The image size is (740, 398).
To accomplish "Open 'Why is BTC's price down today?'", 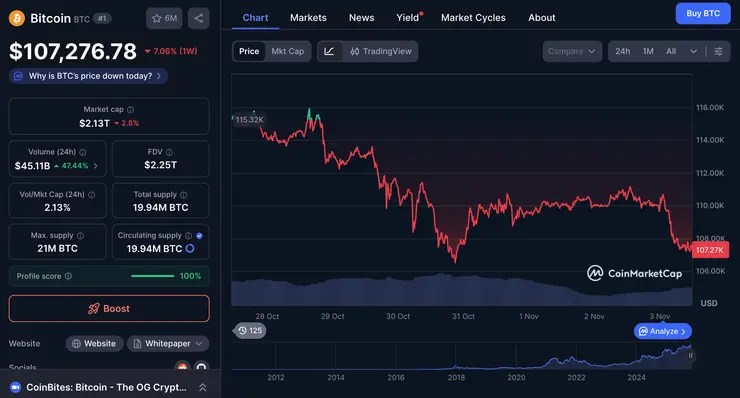I will (88, 76).
